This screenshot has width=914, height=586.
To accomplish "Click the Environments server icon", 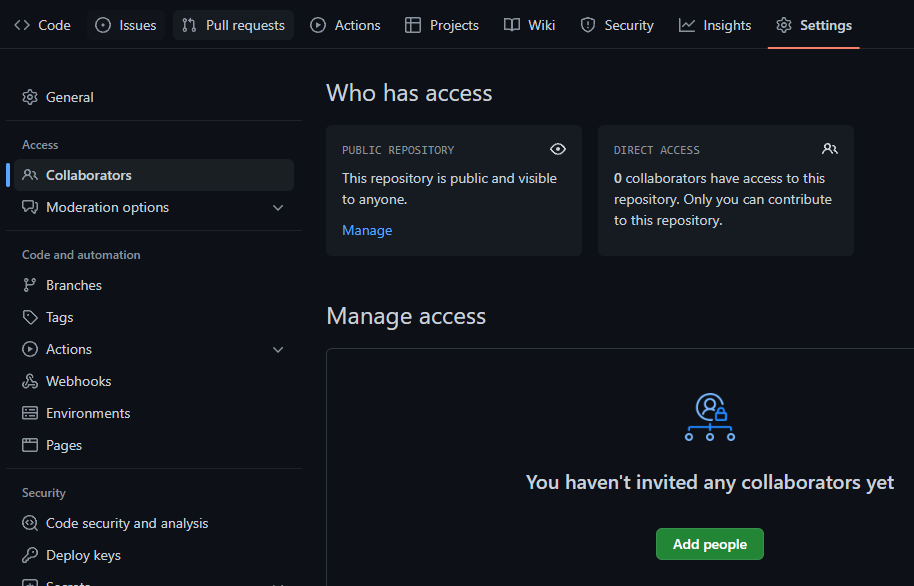I will pyautogui.click(x=30, y=413).
